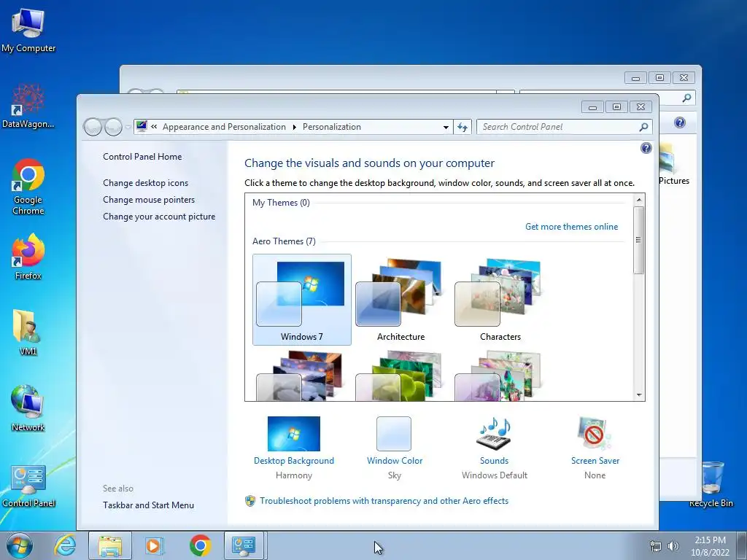This screenshot has width=747, height=560.
Task: Click Change desktop icons link
Action: (145, 183)
